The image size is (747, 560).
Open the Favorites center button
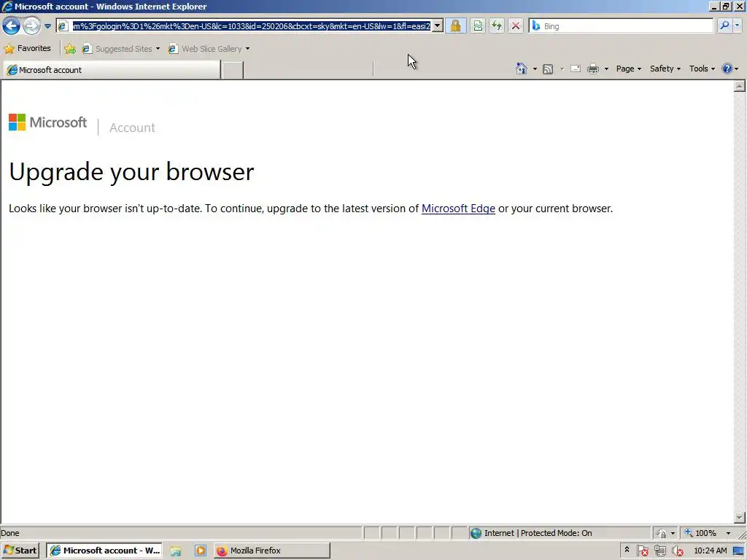tap(27, 48)
